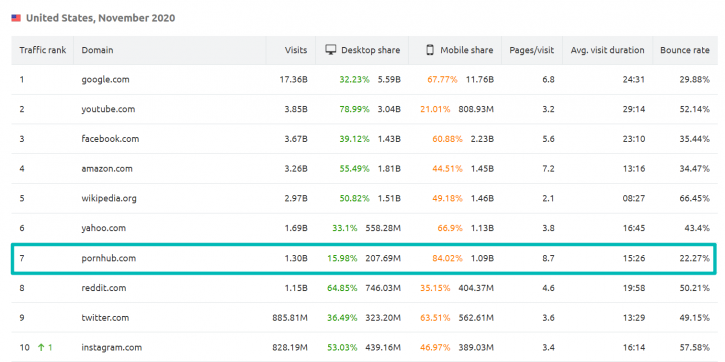Sort by Avg. visit duration header

pos(608,50)
